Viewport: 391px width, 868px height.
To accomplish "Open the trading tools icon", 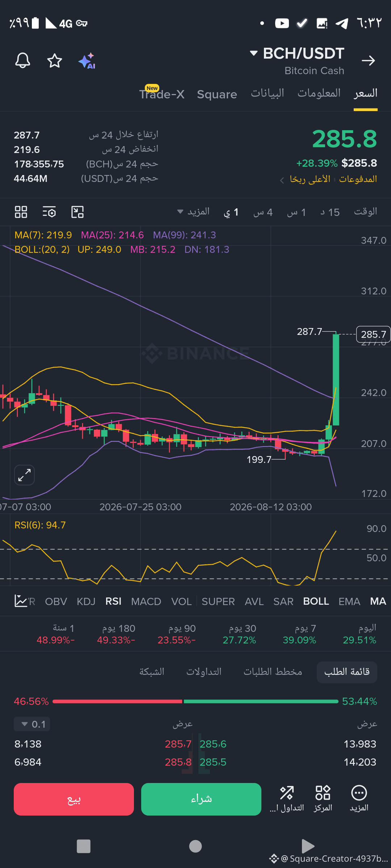I will (287, 799).
